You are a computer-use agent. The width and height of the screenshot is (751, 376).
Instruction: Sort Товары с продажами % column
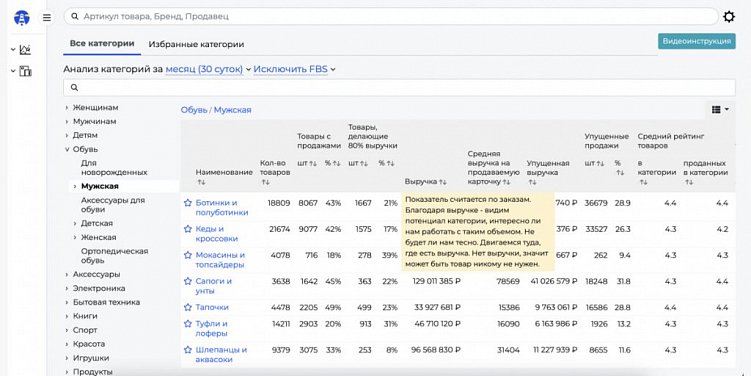click(337, 164)
